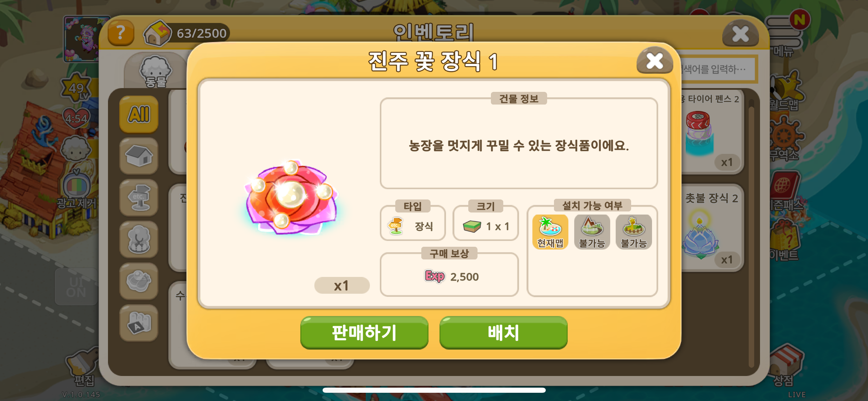Filter inventory by food plate icon
Screen dimensions: 868x401
pos(139,281)
